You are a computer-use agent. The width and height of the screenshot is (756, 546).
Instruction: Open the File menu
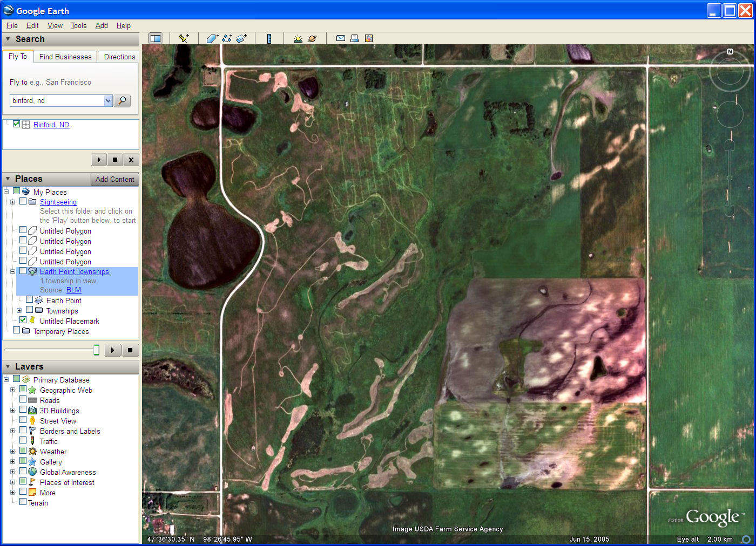[x=12, y=25]
